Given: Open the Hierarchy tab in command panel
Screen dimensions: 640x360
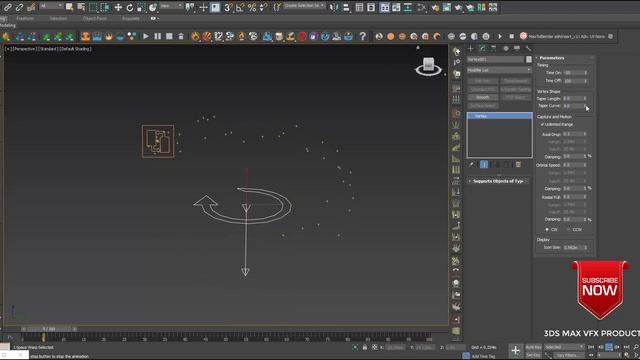Looking at the screenshot, I should 493,49.
